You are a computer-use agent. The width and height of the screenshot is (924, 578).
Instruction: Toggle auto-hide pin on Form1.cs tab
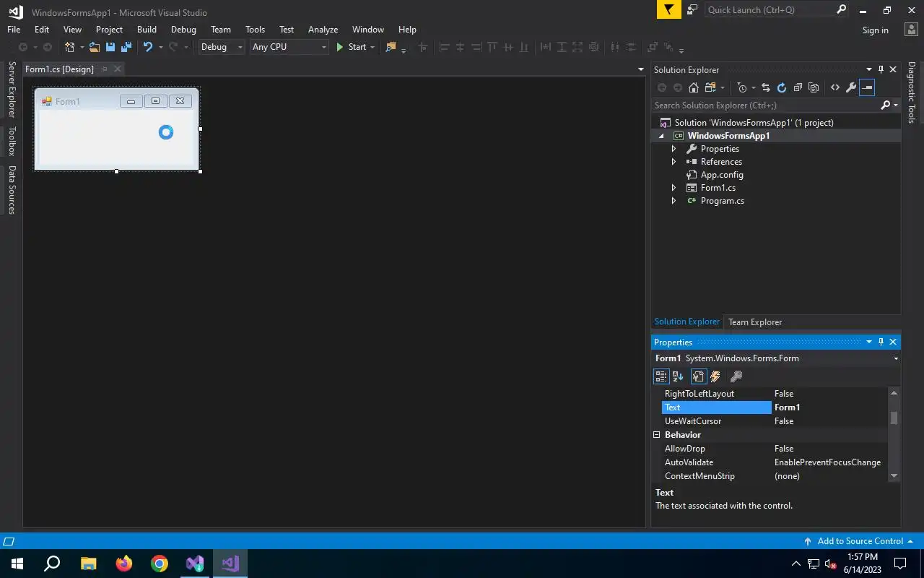point(104,69)
